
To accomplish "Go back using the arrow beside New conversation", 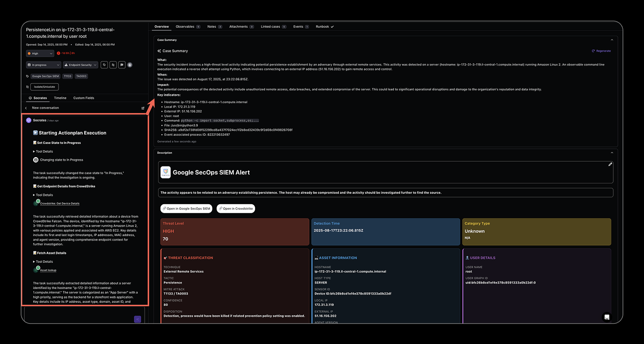I will tap(26, 108).
